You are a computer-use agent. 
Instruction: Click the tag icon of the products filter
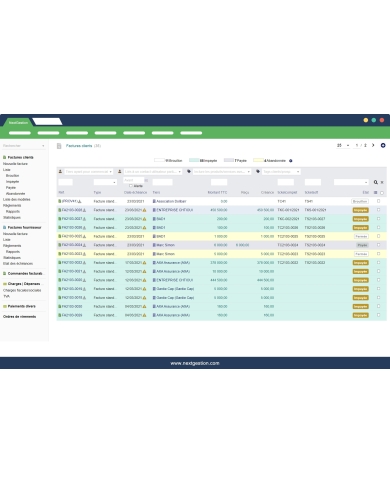pyautogui.click(x=189, y=171)
